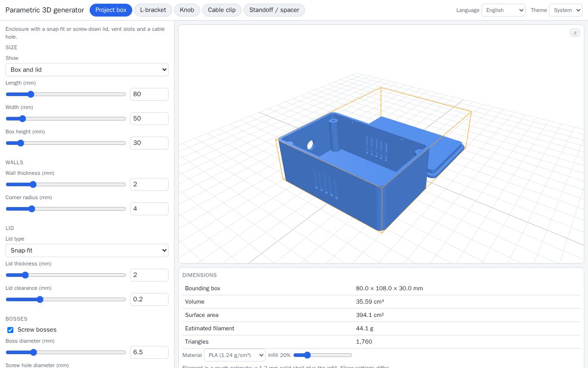Click the Width slider
The width and height of the screenshot is (588, 368).
pos(66,119)
